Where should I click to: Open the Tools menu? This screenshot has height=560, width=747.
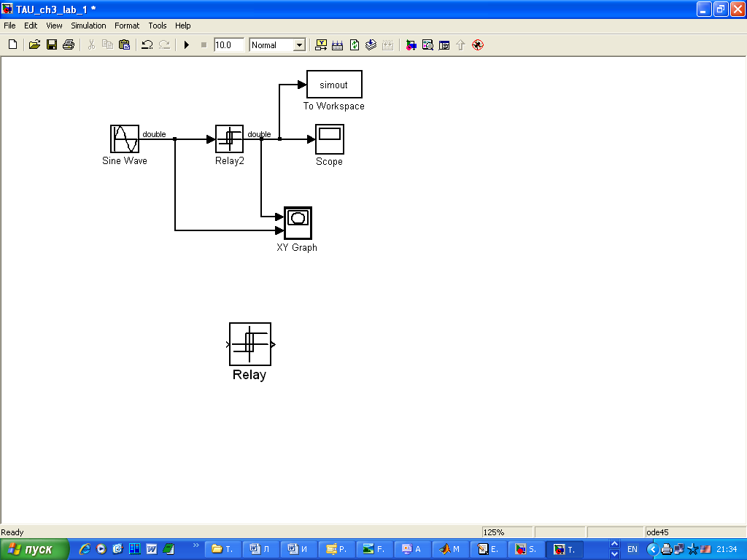point(158,26)
